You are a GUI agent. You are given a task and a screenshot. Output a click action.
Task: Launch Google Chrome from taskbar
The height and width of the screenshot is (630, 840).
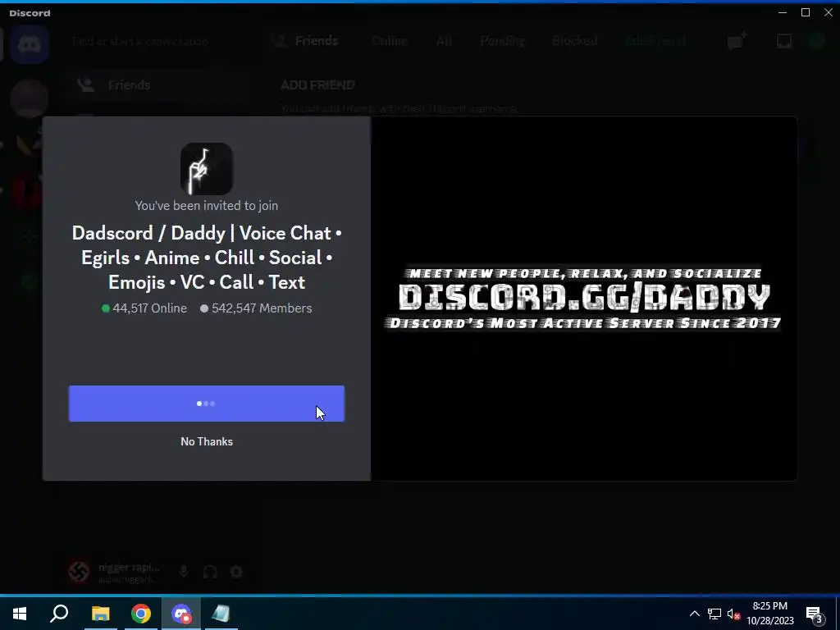[141, 614]
